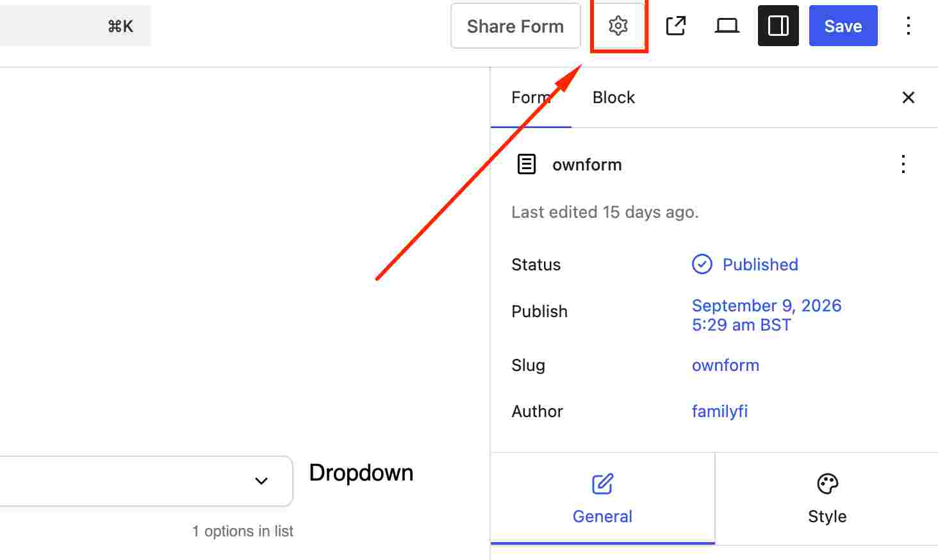938x560 pixels.
Task: Click the Published status check icon
Action: click(702, 264)
